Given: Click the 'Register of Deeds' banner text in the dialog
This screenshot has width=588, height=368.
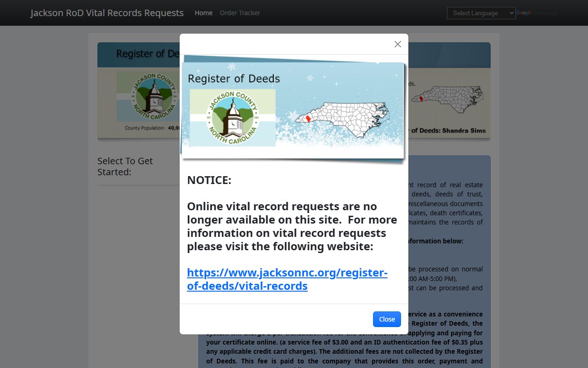Looking at the screenshot, I should 234,79.
